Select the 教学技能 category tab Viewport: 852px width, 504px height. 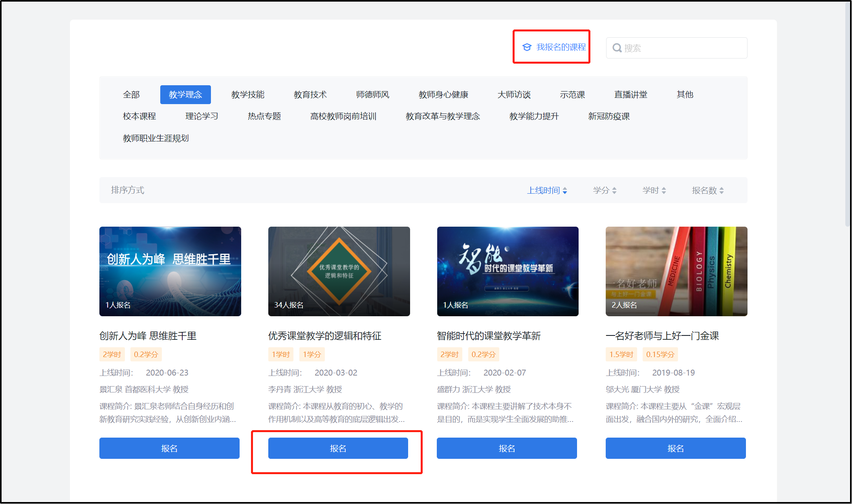click(x=247, y=95)
